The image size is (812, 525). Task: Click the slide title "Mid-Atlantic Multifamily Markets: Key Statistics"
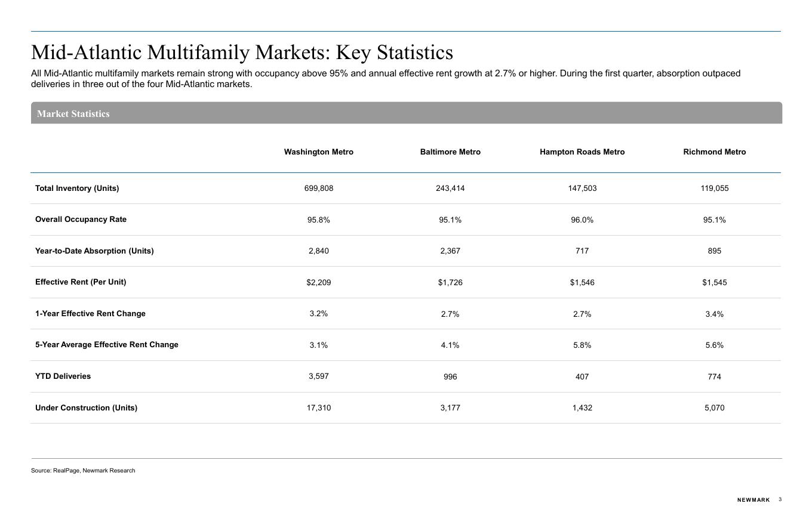[242, 52]
